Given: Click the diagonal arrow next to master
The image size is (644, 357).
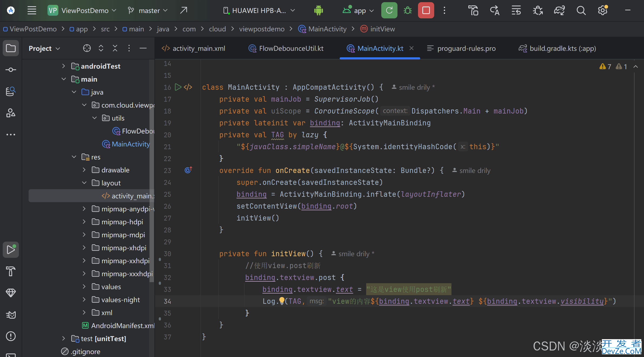Looking at the screenshot, I should pos(184,10).
